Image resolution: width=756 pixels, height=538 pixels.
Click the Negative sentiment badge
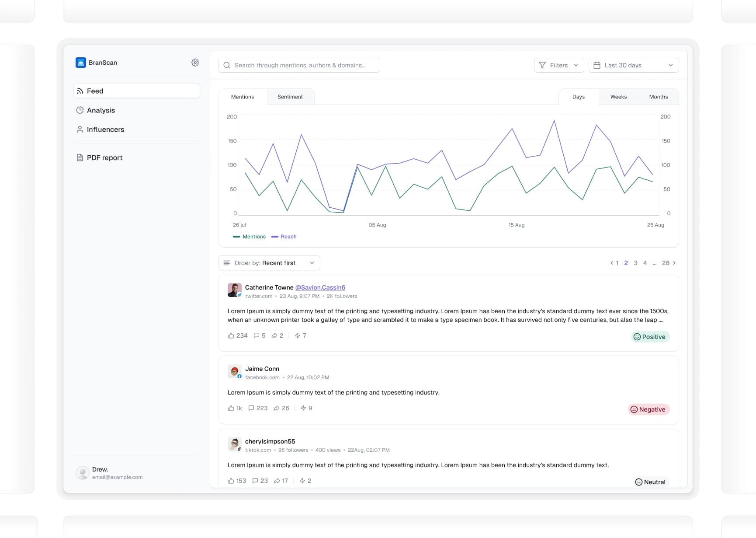[648, 409]
